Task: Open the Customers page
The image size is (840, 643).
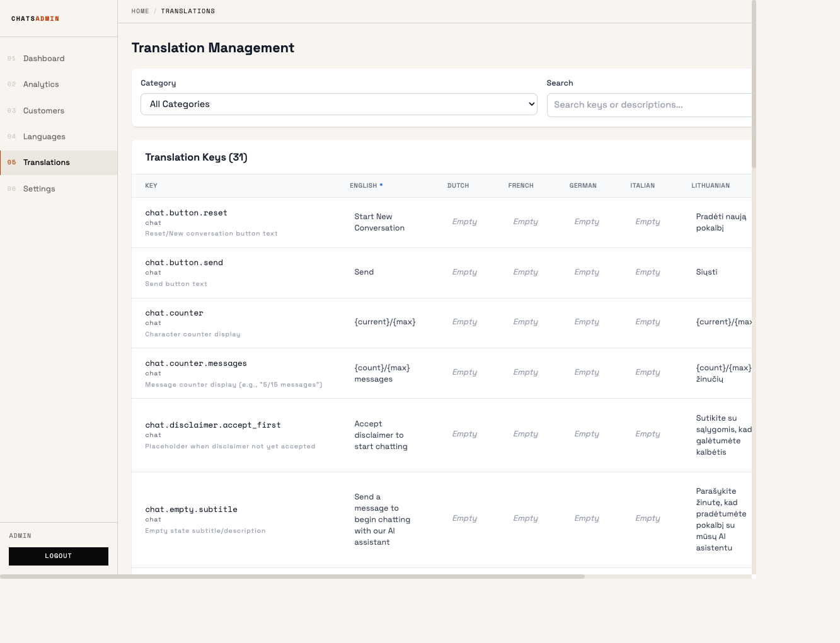Action: pyautogui.click(x=43, y=110)
